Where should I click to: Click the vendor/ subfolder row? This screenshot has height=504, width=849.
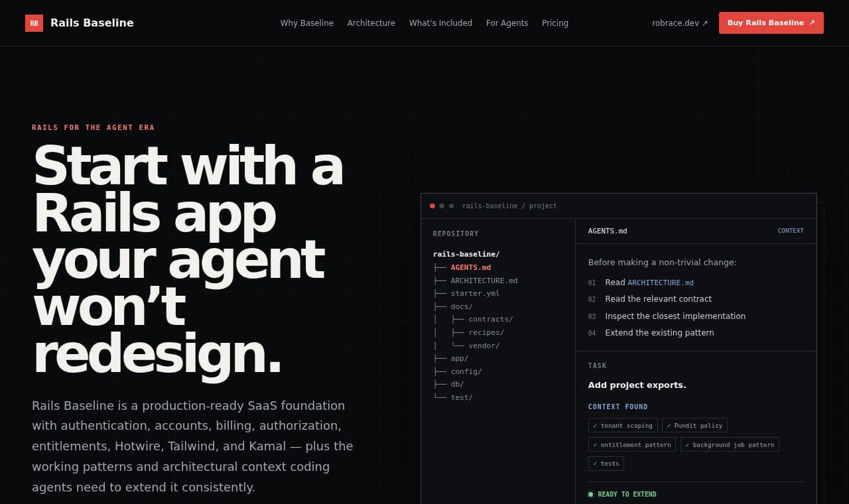(x=484, y=346)
